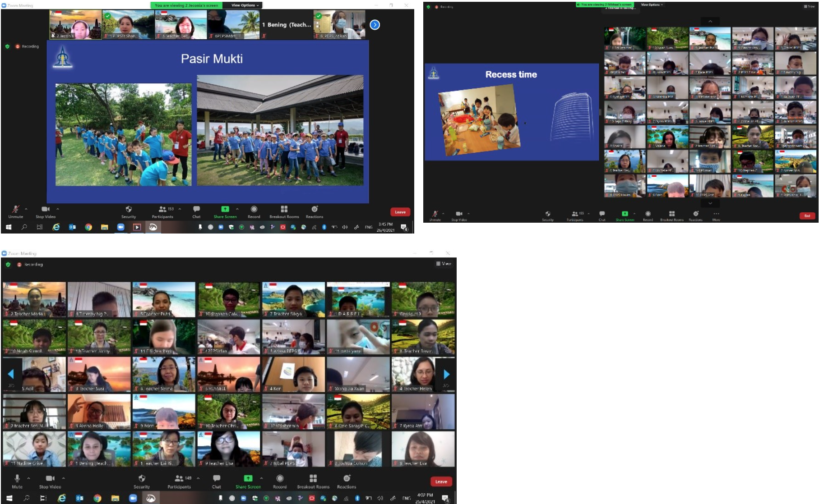
Task: Click the 3:45 PM clock in the system tray
Action: [385, 227]
